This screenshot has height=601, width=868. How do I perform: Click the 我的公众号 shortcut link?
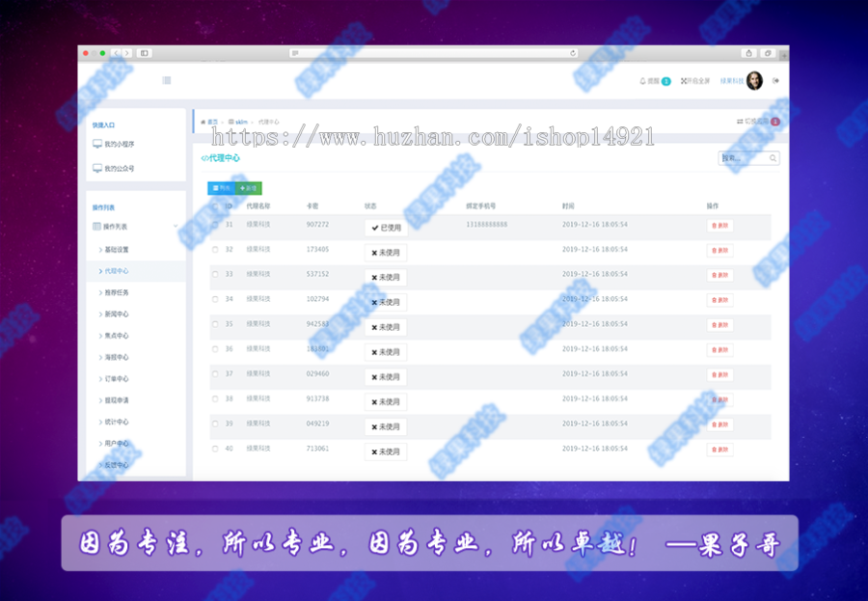coord(120,169)
